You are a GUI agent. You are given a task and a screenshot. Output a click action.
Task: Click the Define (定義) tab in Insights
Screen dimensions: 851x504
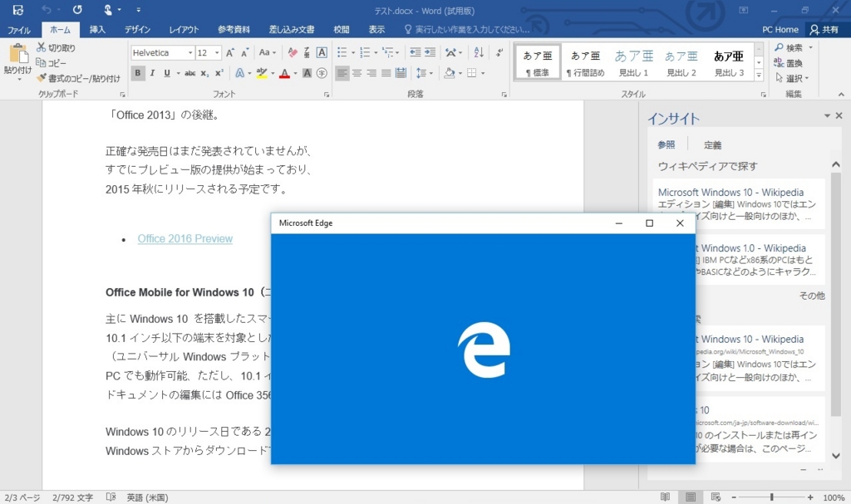[712, 144]
